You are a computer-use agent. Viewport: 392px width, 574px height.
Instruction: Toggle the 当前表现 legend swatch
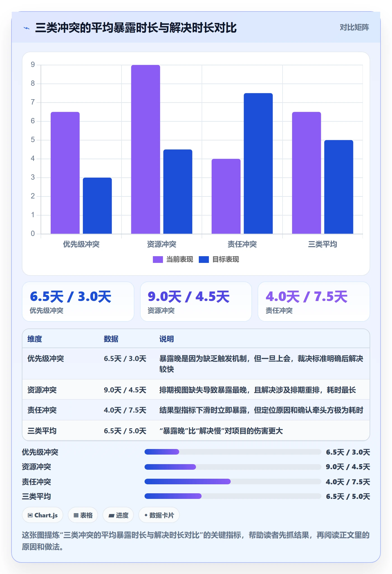158,260
